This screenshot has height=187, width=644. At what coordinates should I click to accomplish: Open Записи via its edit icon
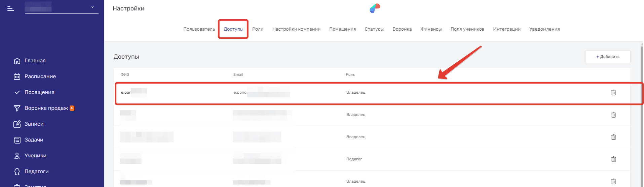click(17, 124)
